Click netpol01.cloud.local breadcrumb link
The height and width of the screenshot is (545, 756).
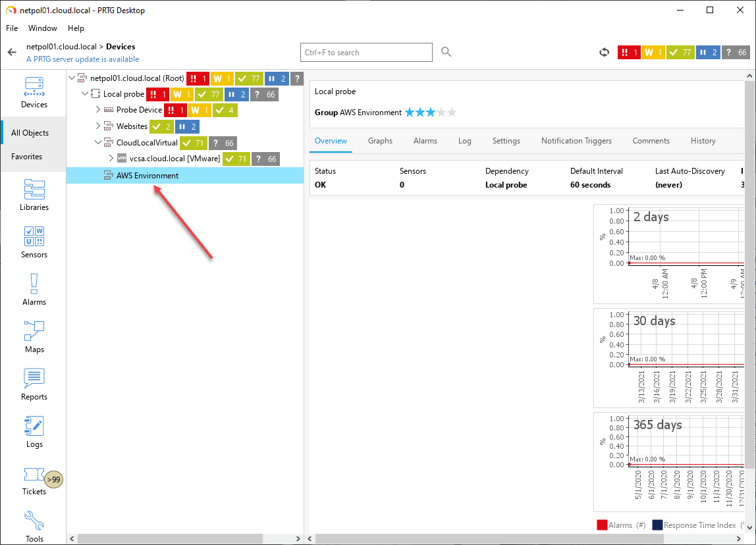(x=61, y=47)
